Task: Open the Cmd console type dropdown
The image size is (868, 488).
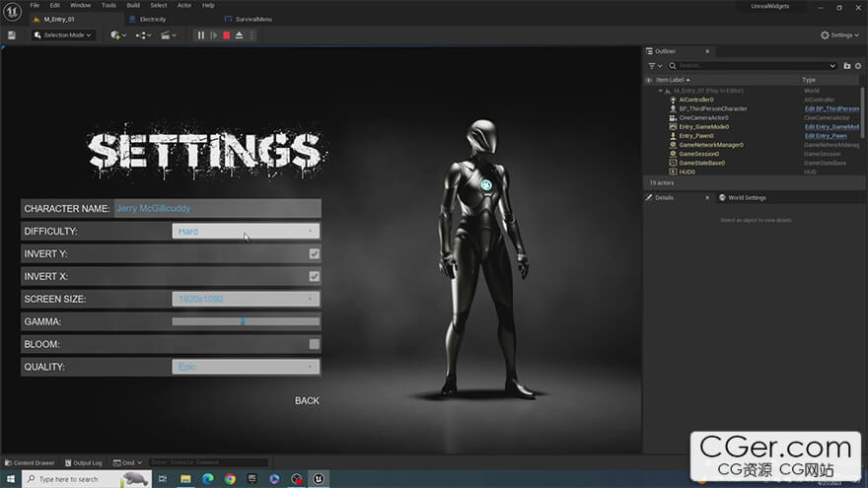Action: coord(127,462)
